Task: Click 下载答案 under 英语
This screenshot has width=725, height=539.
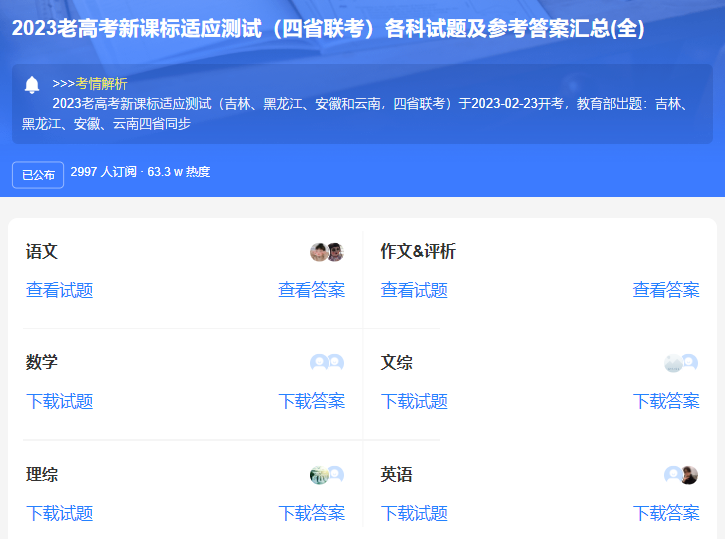Action: [666, 514]
